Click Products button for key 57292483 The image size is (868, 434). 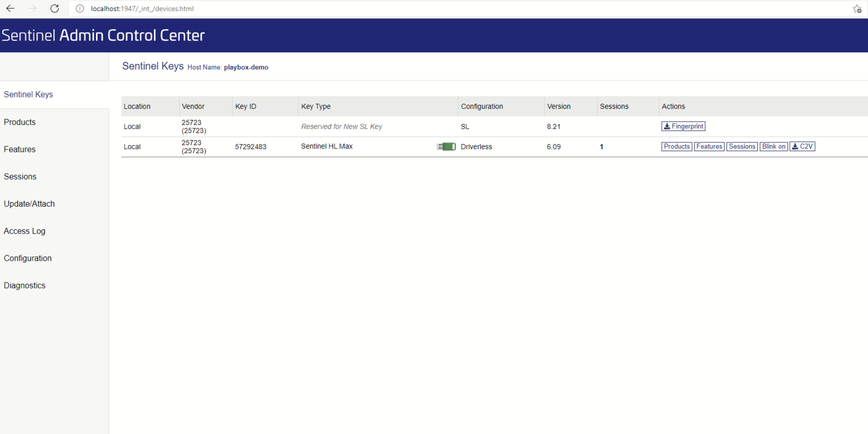[x=677, y=147]
